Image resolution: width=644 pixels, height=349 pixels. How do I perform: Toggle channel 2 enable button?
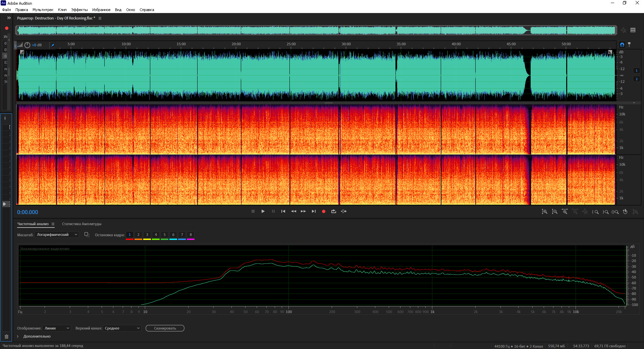(636, 79)
